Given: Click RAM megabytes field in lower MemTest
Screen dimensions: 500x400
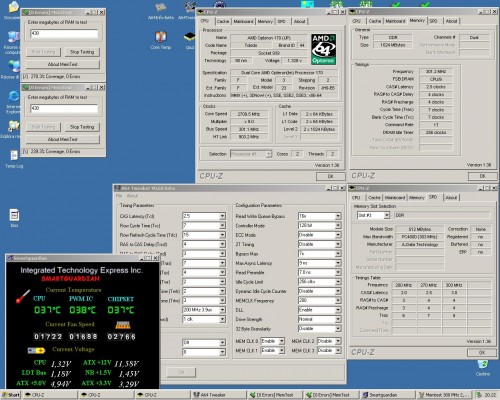Looking at the screenshot, I should click(x=64, y=108).
